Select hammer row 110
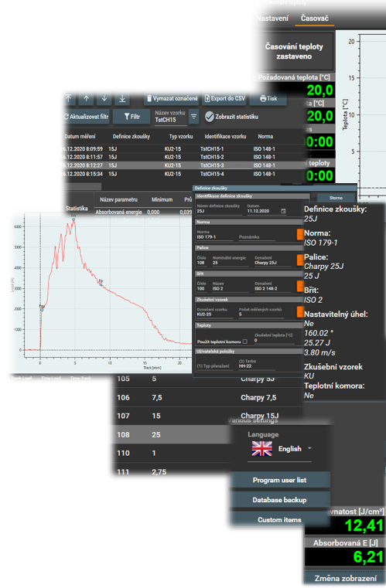386x588 pixels. [173, 453]
